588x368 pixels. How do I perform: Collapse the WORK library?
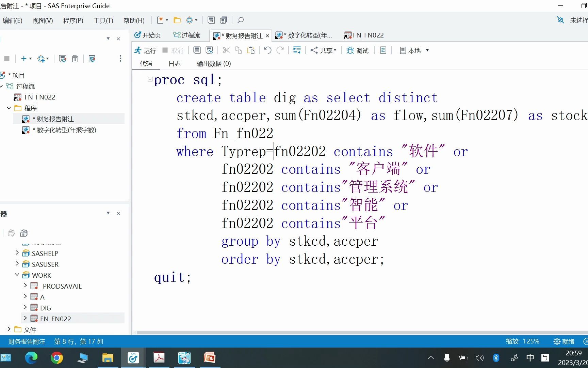pos(17,275)
